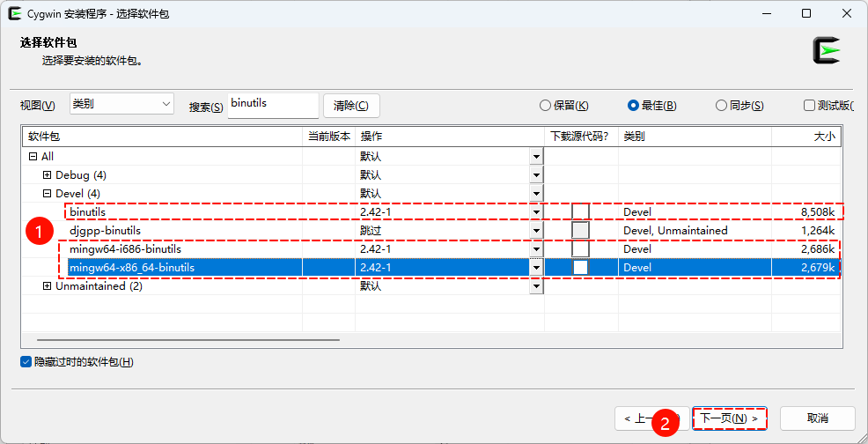Select the djgpp-binutils package row
Viewport: 868px width, 444px height.
[x=431, y=230]
